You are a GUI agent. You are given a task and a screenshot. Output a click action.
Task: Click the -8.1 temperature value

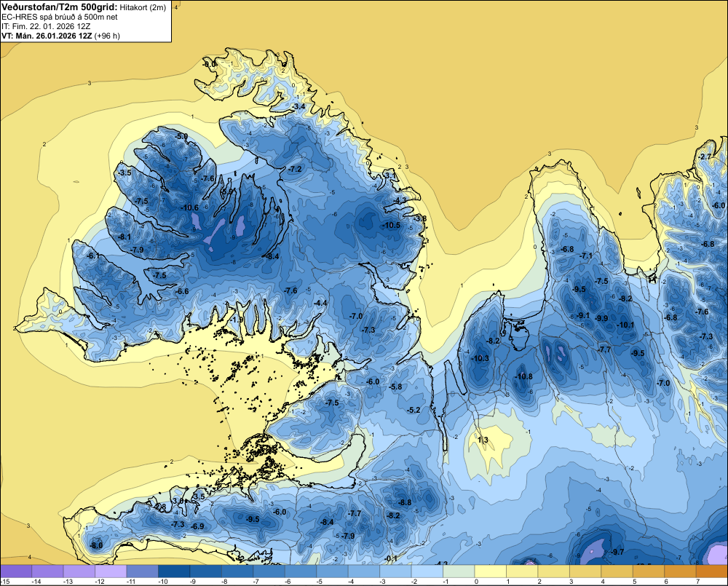point(124,237)
